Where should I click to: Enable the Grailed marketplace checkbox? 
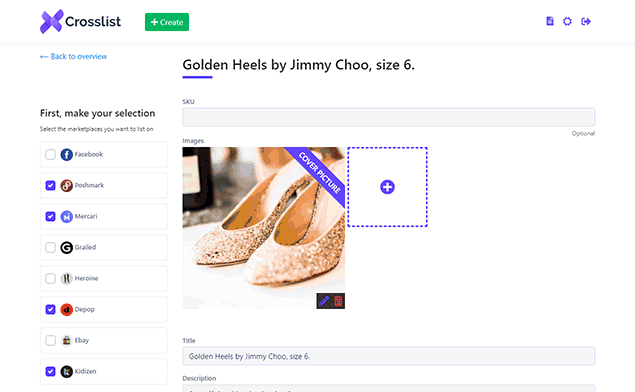tap(50, 247)
